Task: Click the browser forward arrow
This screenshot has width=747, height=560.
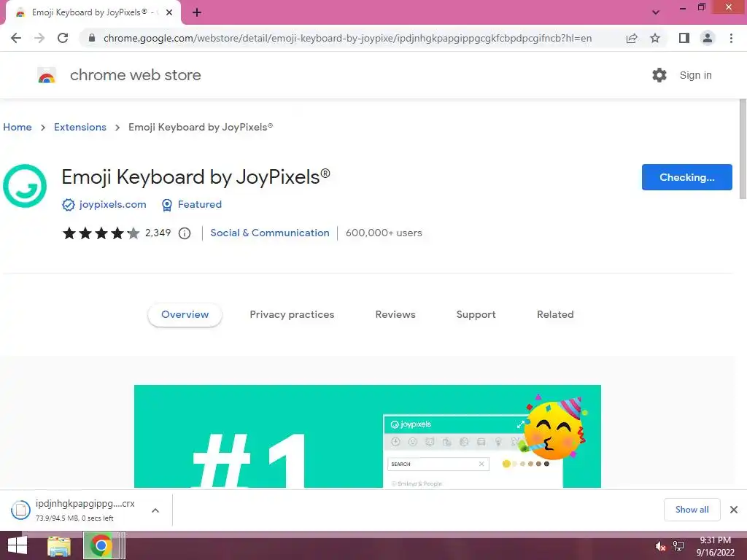Action: (x=39, y=38)
